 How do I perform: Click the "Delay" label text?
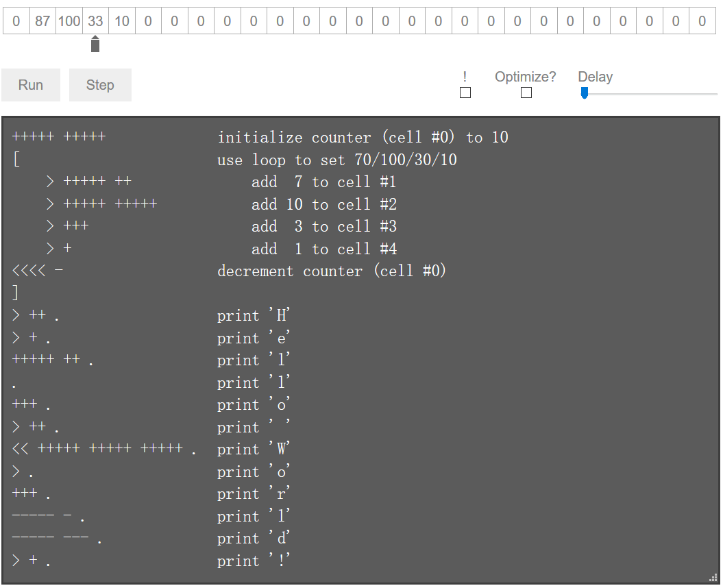click(x=595, y=77)
